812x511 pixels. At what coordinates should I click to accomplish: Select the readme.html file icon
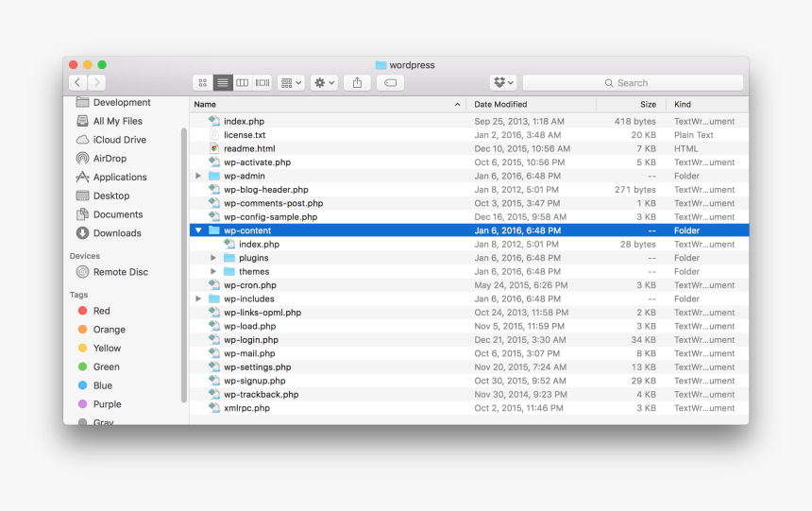(214, 148)
